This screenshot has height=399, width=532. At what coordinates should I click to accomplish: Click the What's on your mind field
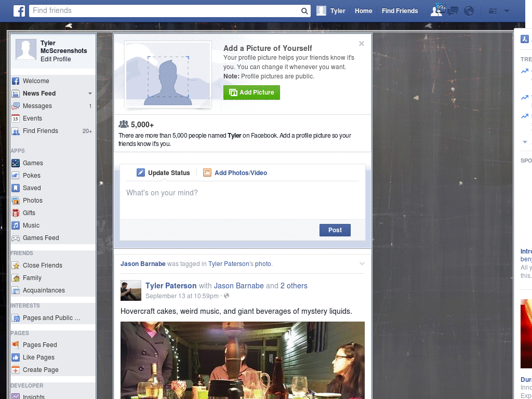coord(243,200)
